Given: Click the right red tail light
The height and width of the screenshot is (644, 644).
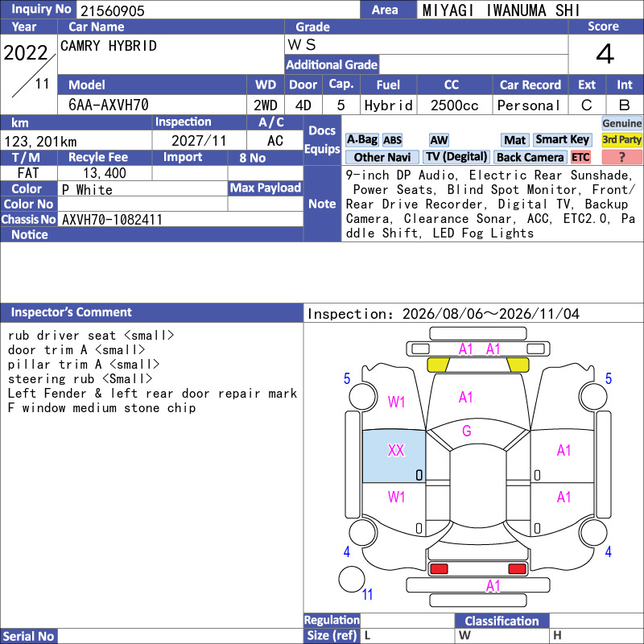Looking at the screenshot, I should [x=517, y=569].
